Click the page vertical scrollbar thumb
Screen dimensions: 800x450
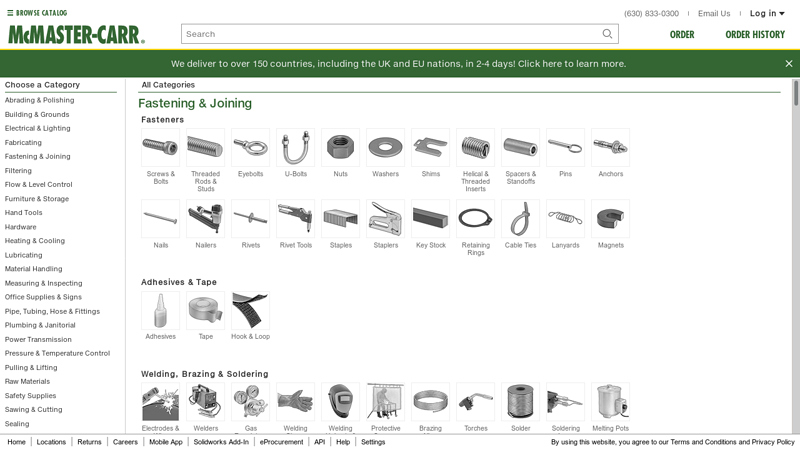(x=795, y=93)
